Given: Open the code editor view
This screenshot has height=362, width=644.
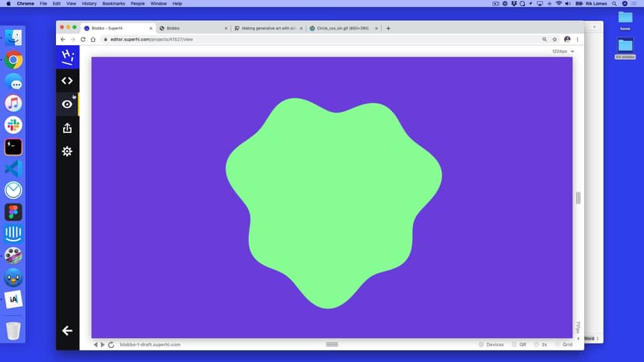Looking at the screenshot, I should (67, 81).
